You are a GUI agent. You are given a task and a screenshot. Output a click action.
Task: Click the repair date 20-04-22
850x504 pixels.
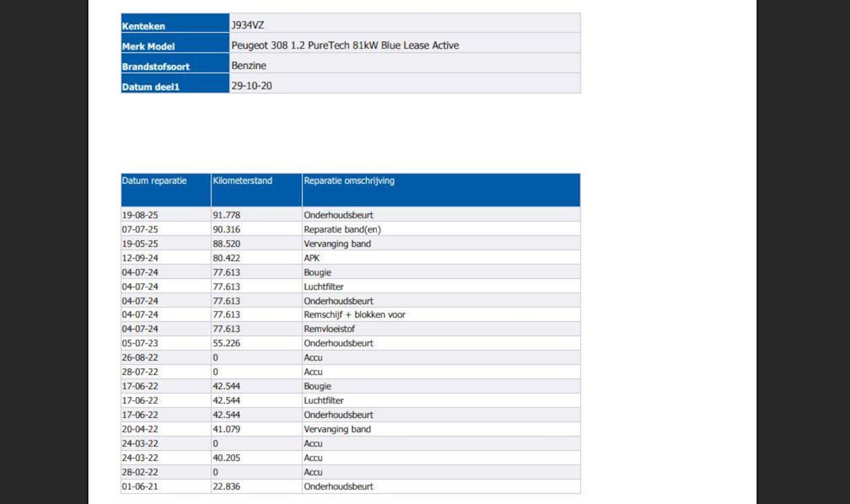(140, 429)
